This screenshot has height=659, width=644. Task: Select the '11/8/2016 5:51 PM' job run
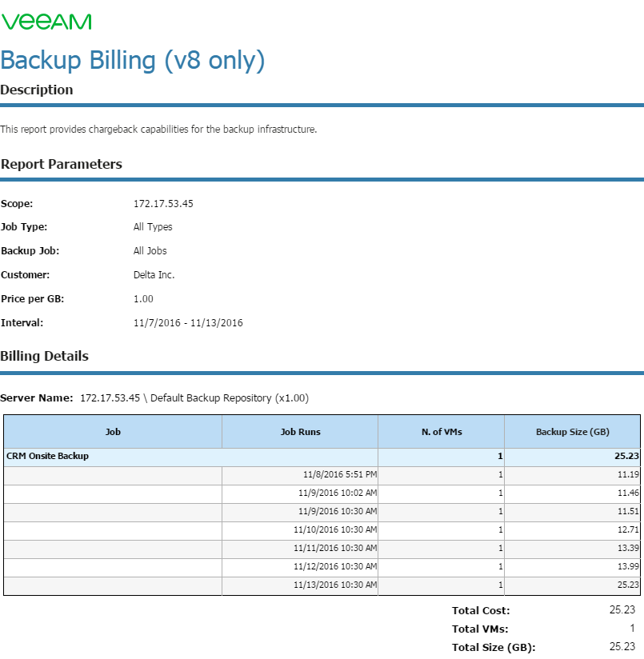pos(340,474)
